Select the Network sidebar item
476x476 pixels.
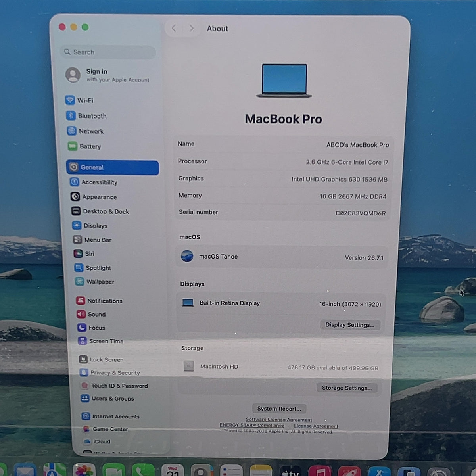pos(85,131)
